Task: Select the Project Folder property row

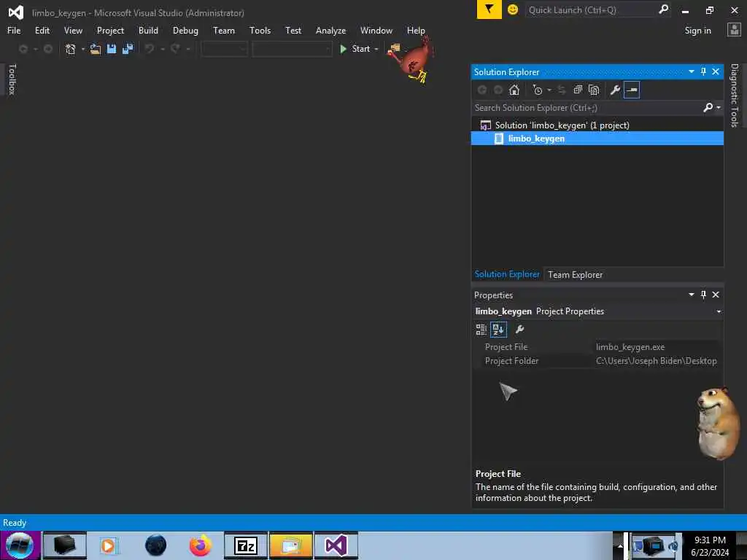Action: click(597, 361)
